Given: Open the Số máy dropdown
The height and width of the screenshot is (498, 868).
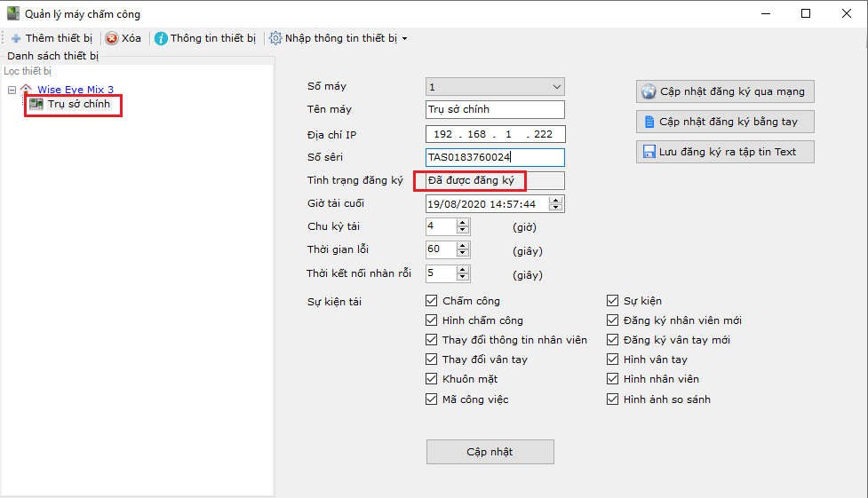Looking at the screenshot, I should tap(556, 87).
